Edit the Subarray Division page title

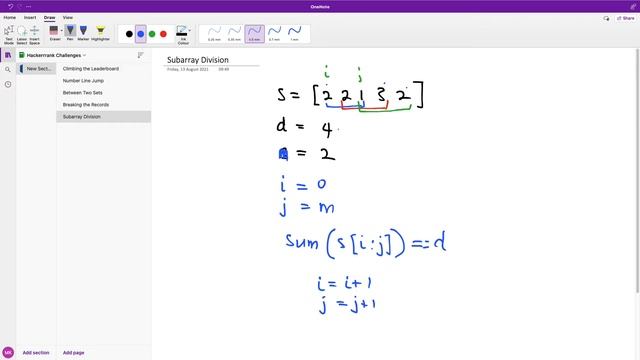click(x=198, y=60)
